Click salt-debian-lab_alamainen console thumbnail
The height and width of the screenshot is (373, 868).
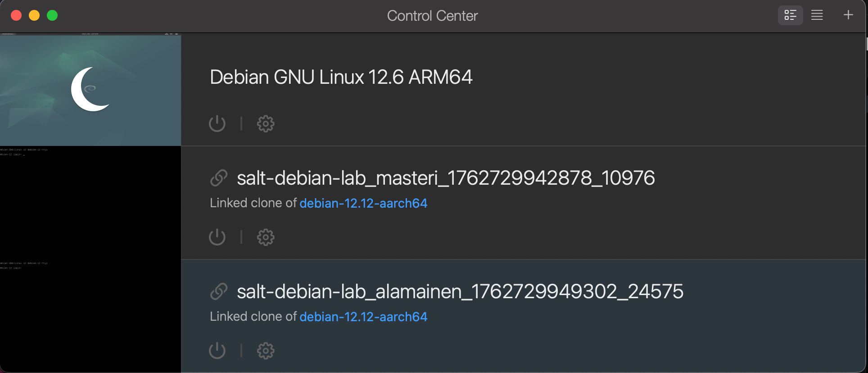pos(90,316)
